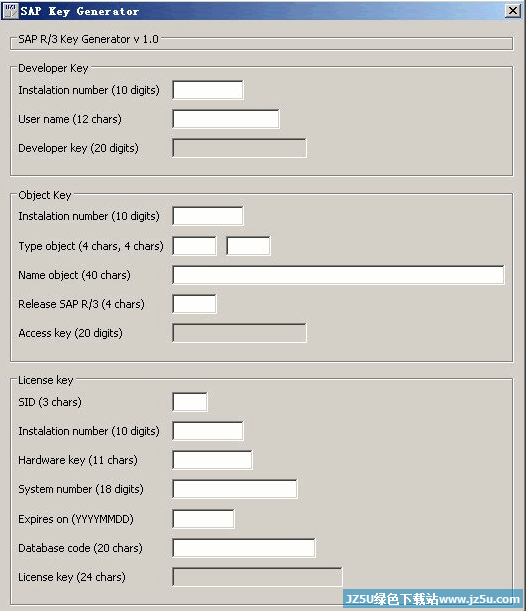Click the Object Key group label
This screenshot has height=611, width=526.
pyautogui.click(x=45, y=195)
